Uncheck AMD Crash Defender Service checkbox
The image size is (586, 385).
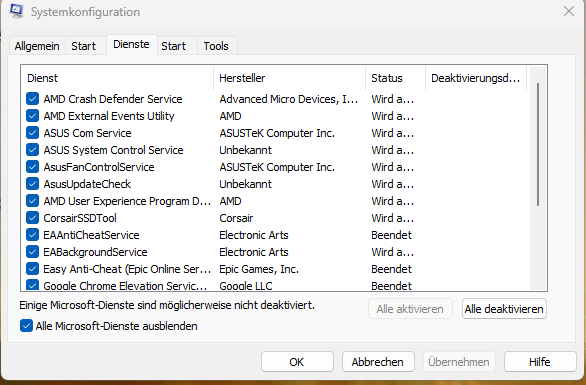pos(33,99)
